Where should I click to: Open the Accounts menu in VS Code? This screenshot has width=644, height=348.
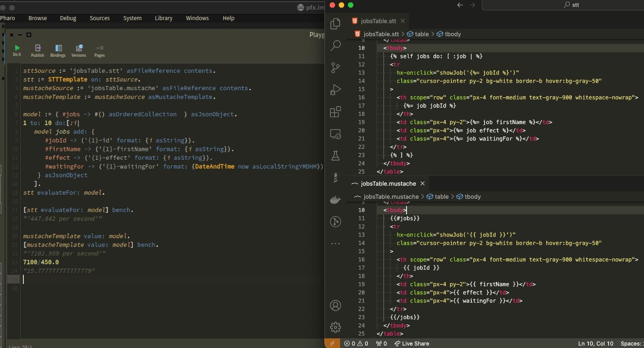pos(335,305)
